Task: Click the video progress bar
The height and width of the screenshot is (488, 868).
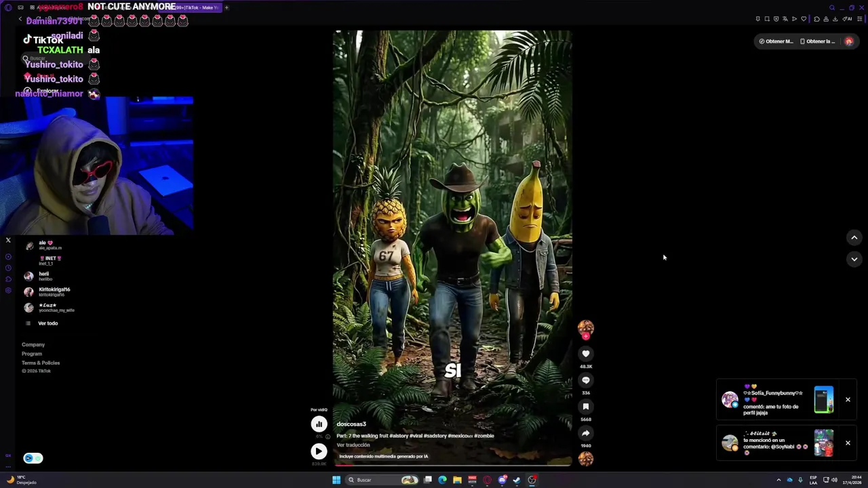Action: pos(452,465)
